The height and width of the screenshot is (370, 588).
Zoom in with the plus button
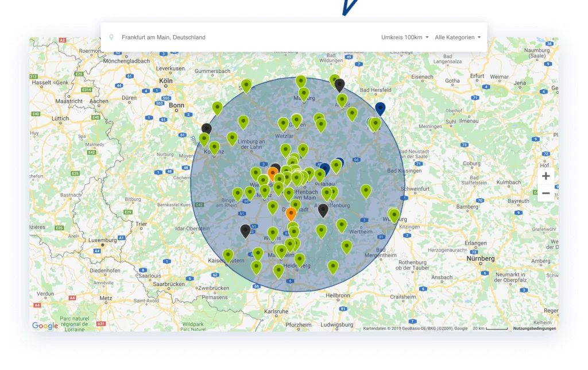point(546,176)
